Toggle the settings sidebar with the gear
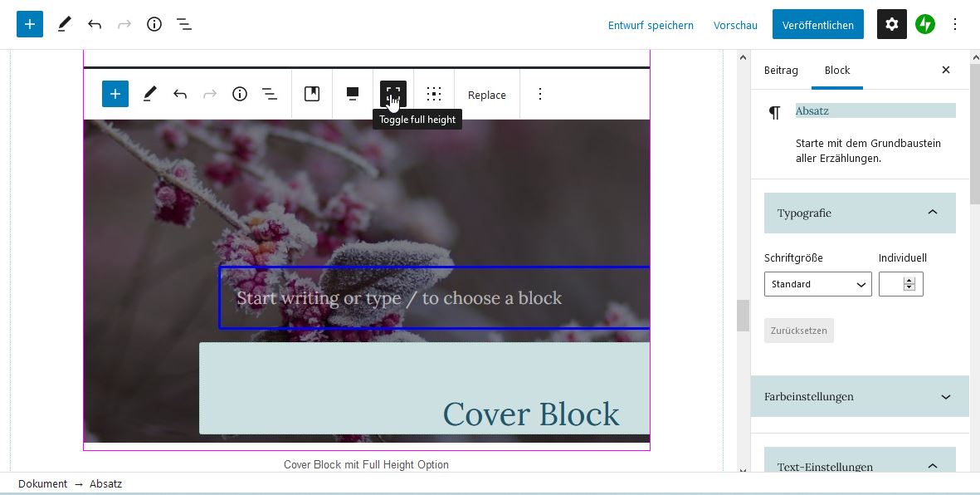The image size is (980, 495). click(891, 24)
